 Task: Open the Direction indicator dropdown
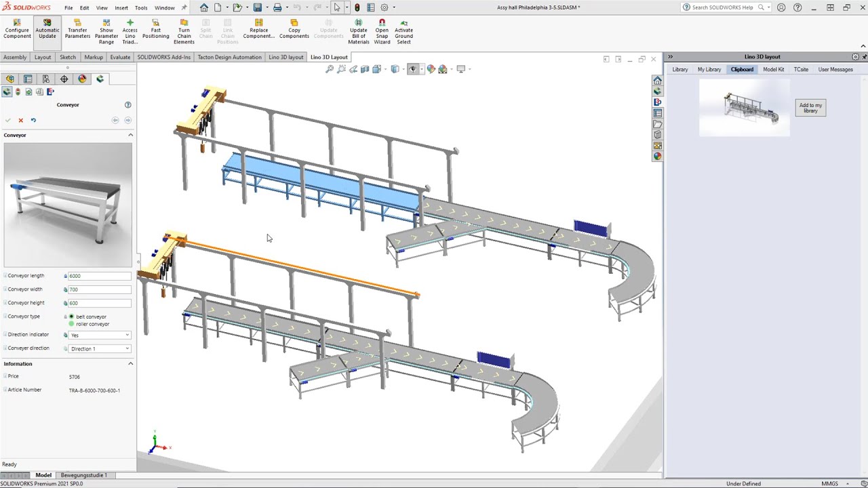point(100,335)
